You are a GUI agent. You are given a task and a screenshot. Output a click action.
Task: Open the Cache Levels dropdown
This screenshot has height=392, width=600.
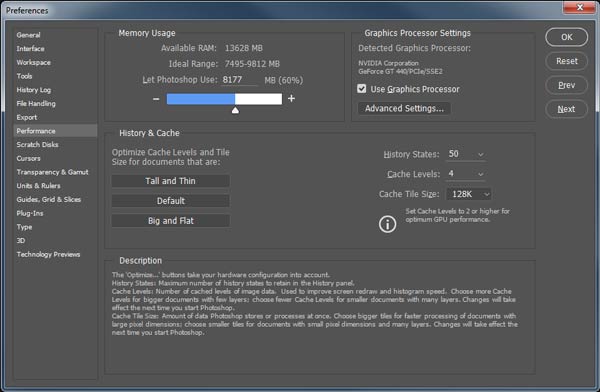pos(466,174)
